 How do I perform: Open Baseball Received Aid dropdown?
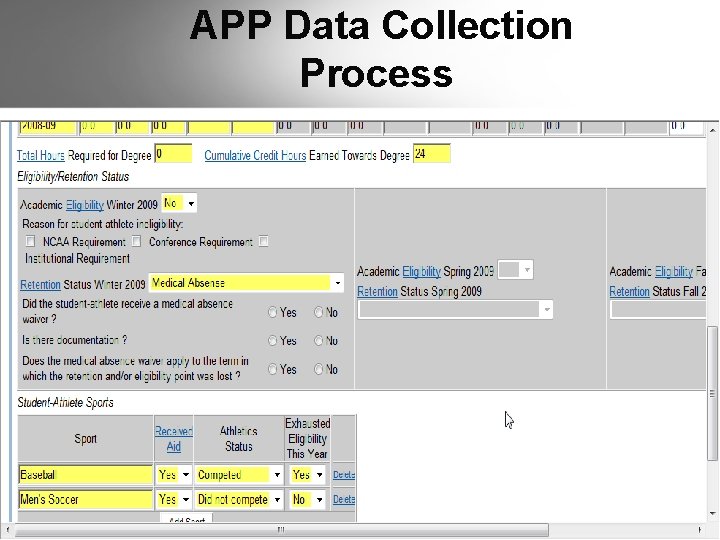[174, 474]
